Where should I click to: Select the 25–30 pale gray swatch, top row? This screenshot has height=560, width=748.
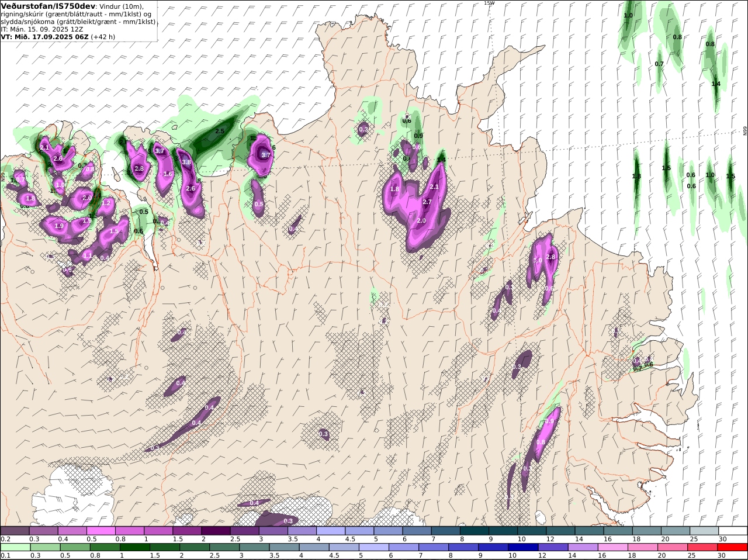click(704, 531)
